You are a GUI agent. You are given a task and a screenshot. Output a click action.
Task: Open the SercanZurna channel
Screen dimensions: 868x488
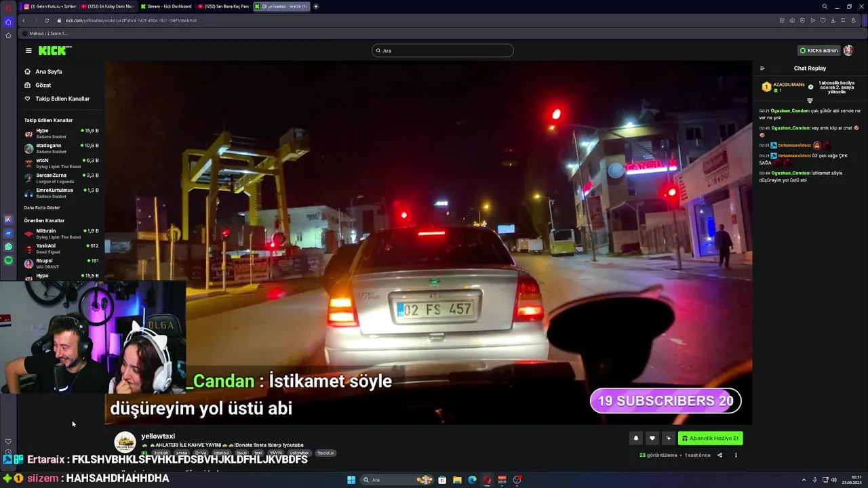tap(61, 178)
